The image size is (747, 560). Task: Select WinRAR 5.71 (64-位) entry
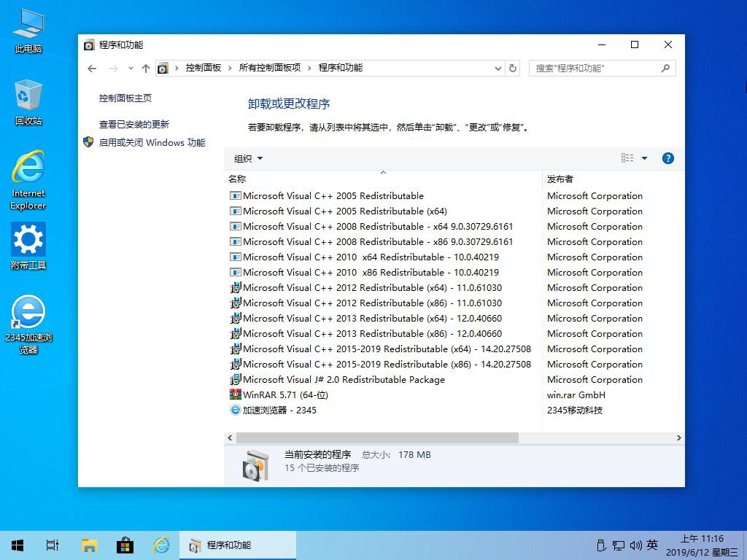[x=285, y=394]
